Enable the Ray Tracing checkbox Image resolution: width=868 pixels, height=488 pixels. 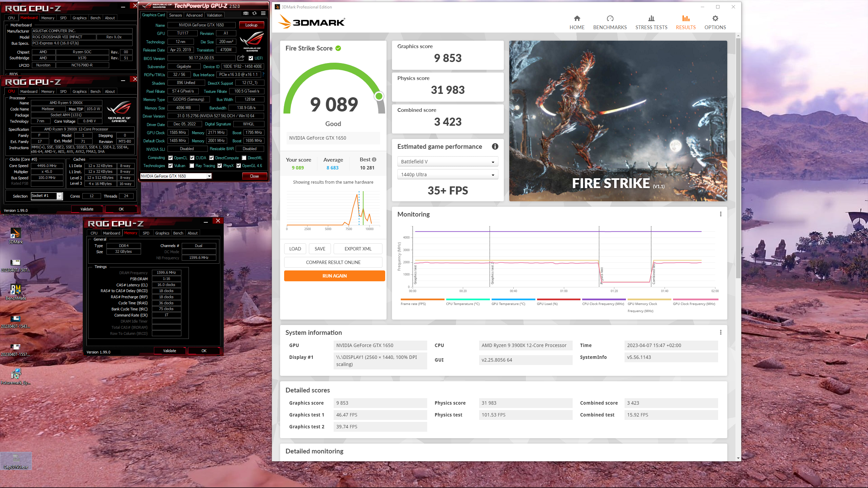[x=192, y=166]
